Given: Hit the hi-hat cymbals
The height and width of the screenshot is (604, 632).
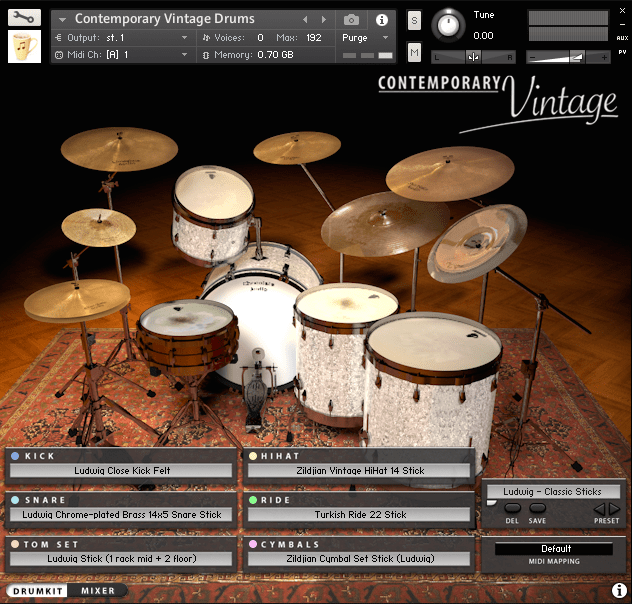Looking at the screenshot, I should (77, 300).
